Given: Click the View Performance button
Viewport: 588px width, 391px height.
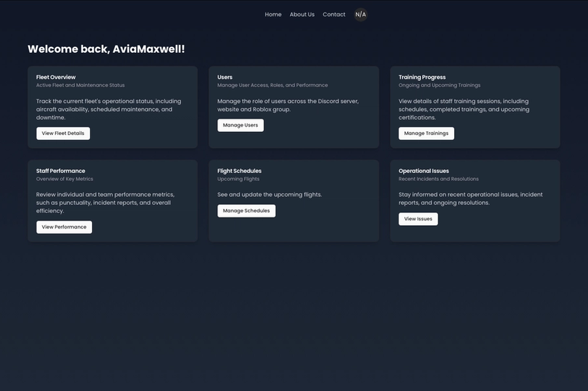Looking at the screenshot, I should 64,227.
